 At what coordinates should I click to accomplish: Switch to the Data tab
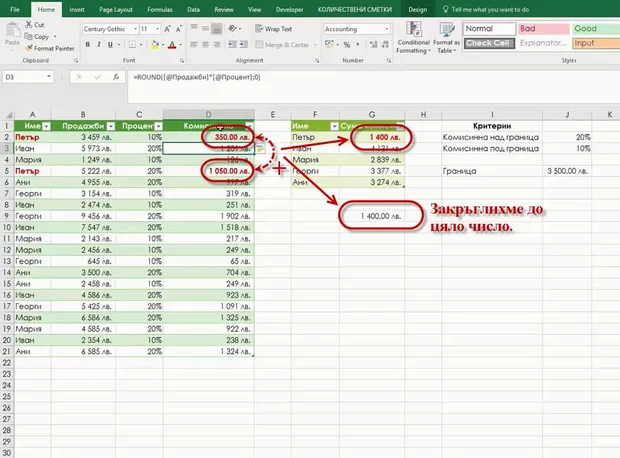[x=193, y=9]
